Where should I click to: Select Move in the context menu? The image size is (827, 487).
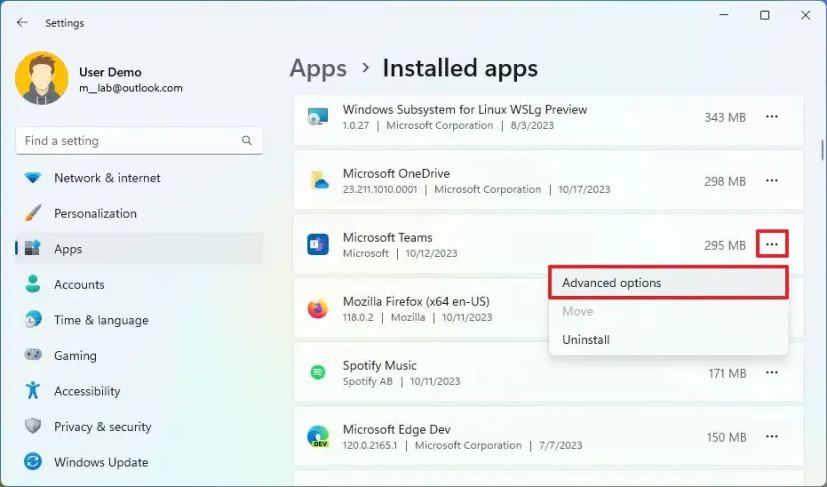pos(668,311)
